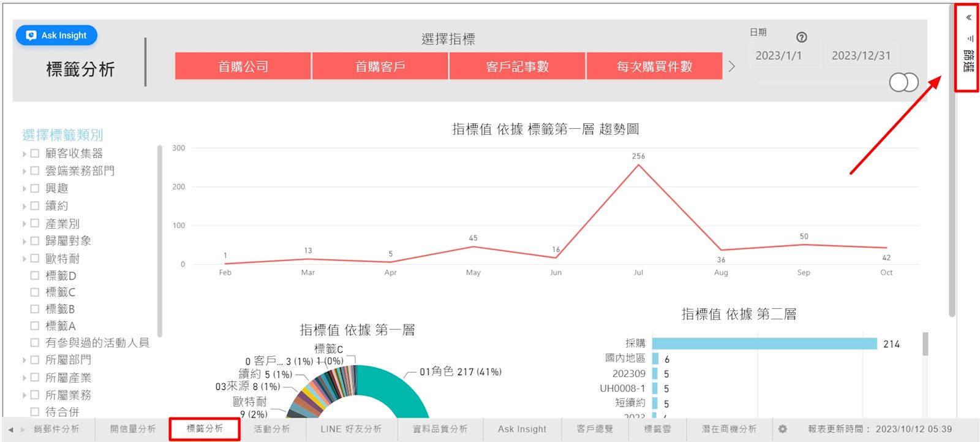Check the 標籤A checkbox
This screenshot has width=980, height=442.
pyautogui.click(x=35, y=326)
